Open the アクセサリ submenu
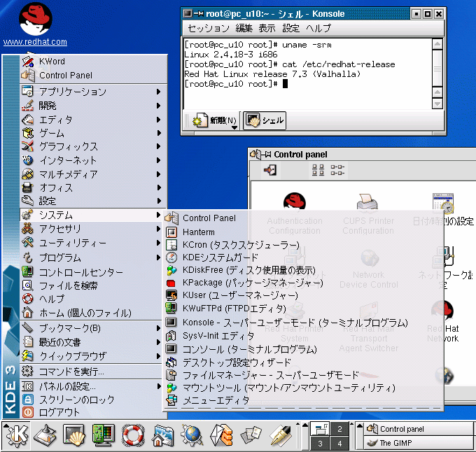The image size is (476, 452). [x=91, y=229]
